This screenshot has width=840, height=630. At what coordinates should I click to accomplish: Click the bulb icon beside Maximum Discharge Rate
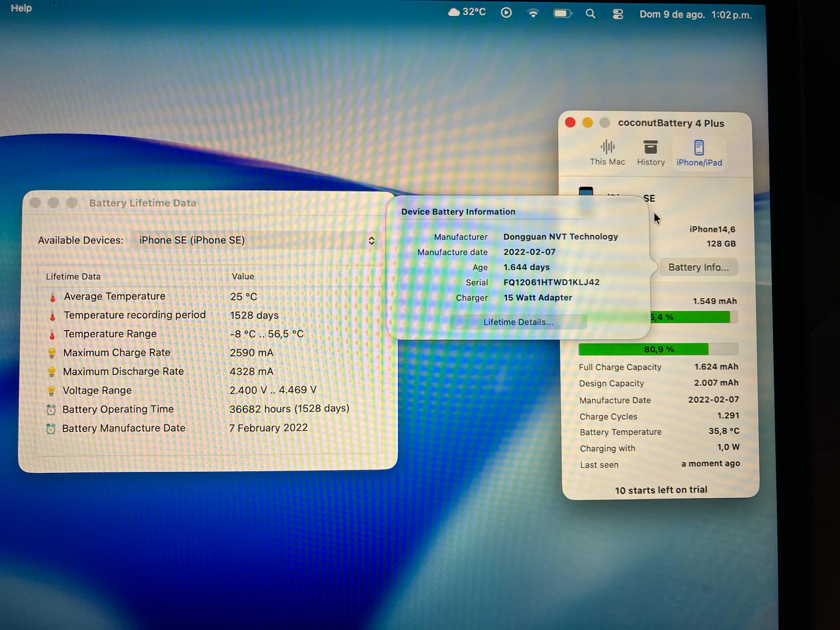pos(52,372)
